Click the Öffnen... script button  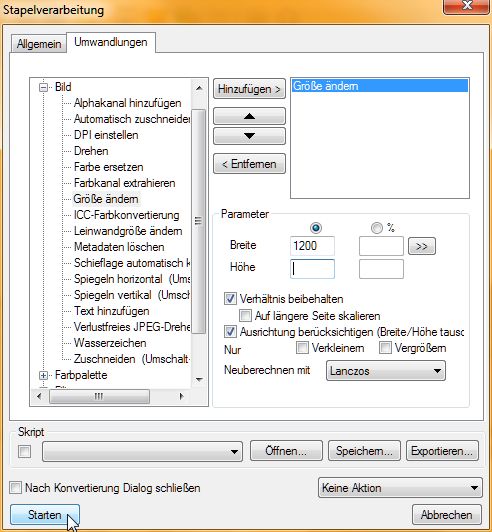pos(286,451)
